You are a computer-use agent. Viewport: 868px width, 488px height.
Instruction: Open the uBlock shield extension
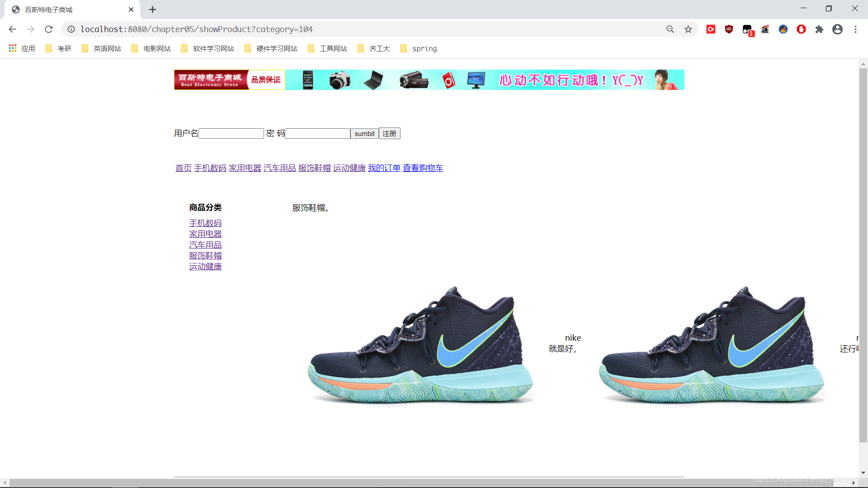click(729, 29)
